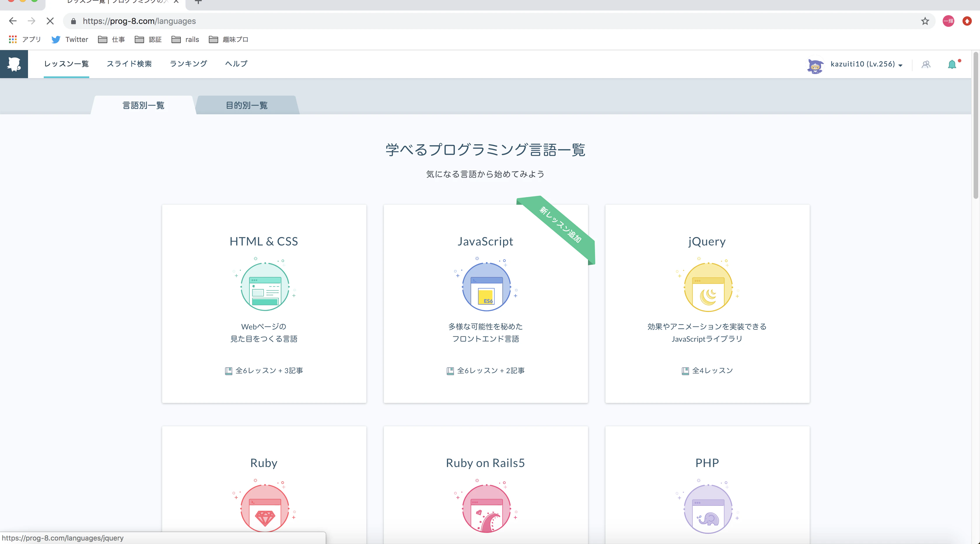
Task: Open the notifications bell icon
Action: click(952, 64)
